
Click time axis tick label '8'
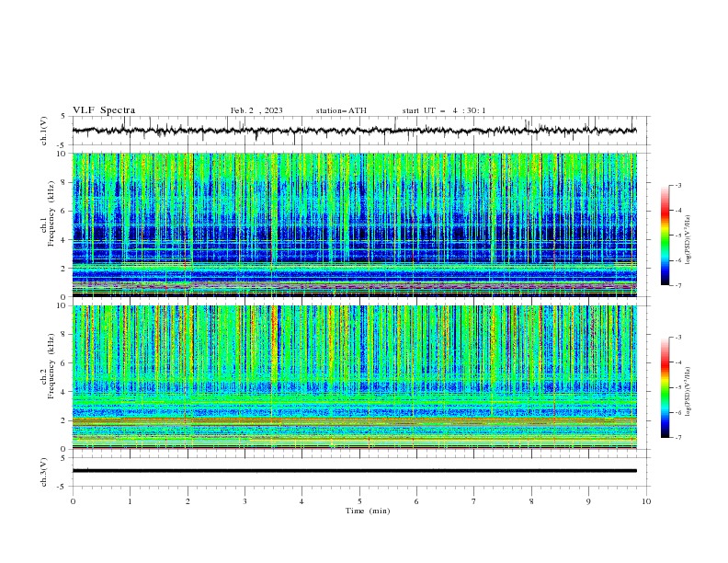point(531,501)
